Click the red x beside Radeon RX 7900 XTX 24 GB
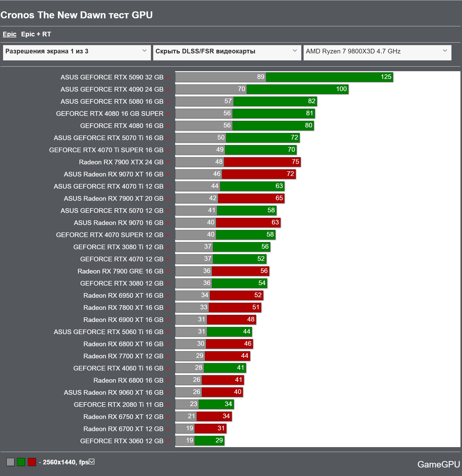The height and width of the screenshot is (476, 462). tap(168, 162)
